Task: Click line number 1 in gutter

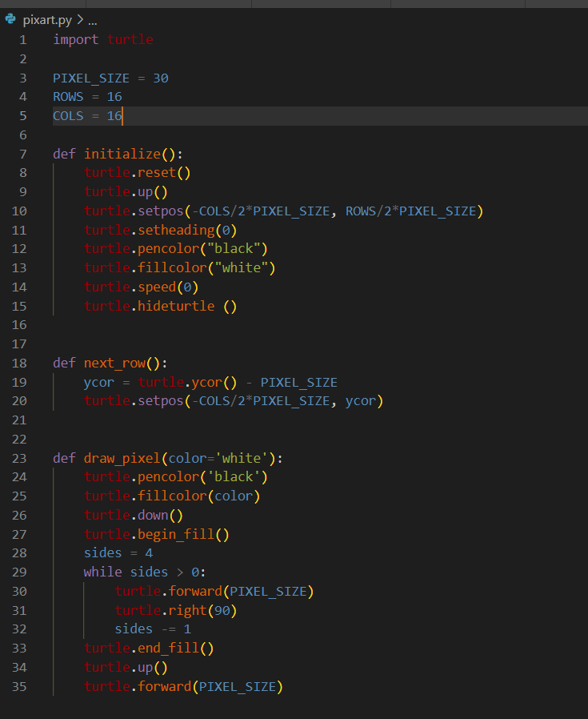Action: pyautogui.click(x=23, y=40)
